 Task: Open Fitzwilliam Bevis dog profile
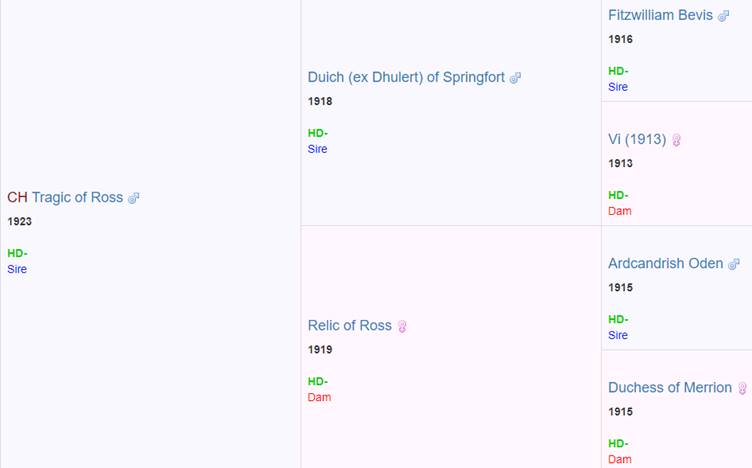coord(660,15)
